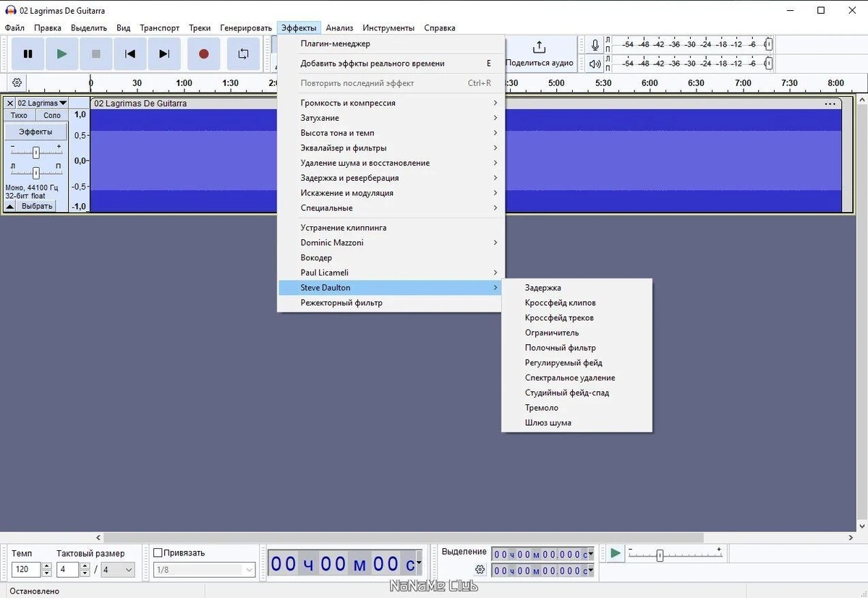
Task: Click the speaker playback meter icon
Action: pyautogui.click(x=595, y=64)
